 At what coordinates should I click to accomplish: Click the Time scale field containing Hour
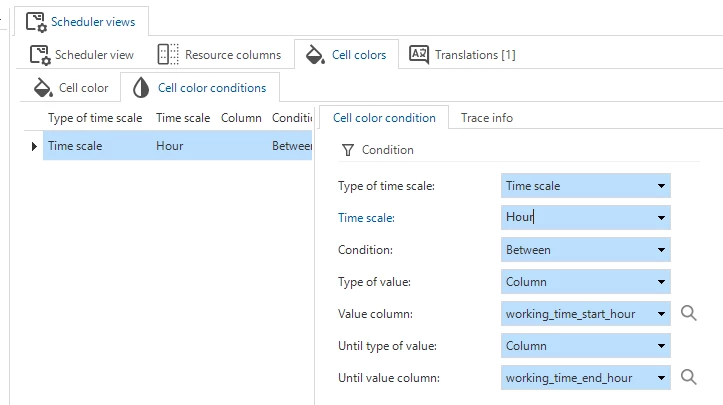tap(577, 218)
